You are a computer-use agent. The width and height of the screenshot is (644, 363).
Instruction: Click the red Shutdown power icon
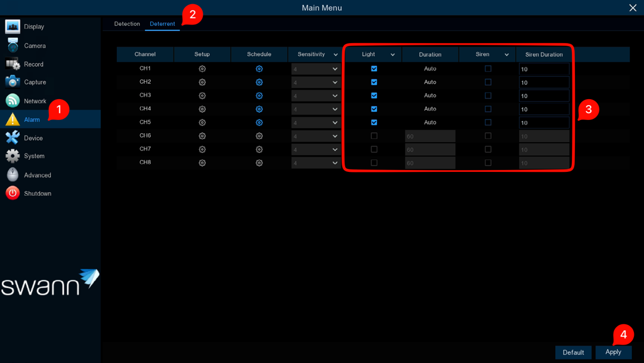[x=13, y=193]
